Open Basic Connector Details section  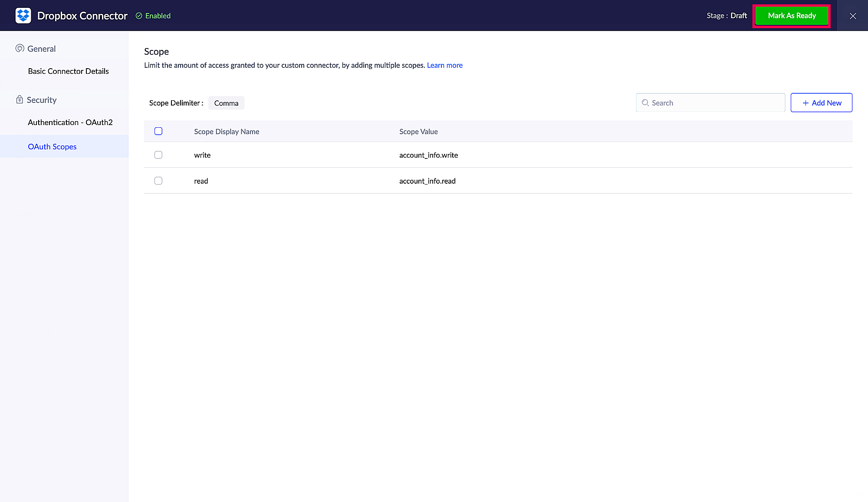pos(68,71)
